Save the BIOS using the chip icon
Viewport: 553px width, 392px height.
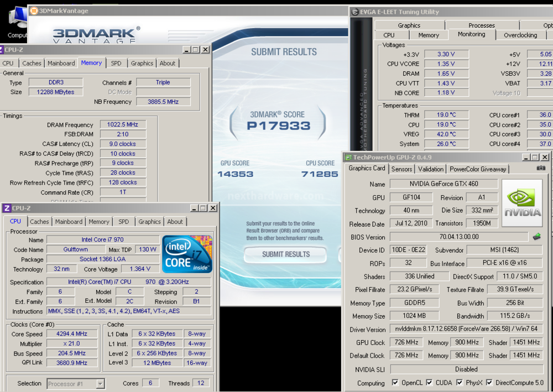point(536,237)
